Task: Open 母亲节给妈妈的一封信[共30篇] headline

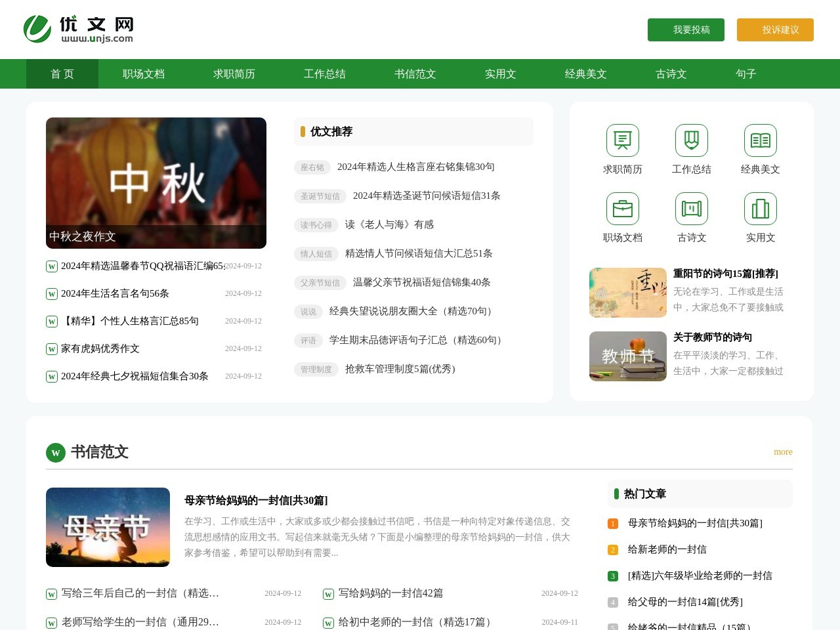Action: (256, 501)
